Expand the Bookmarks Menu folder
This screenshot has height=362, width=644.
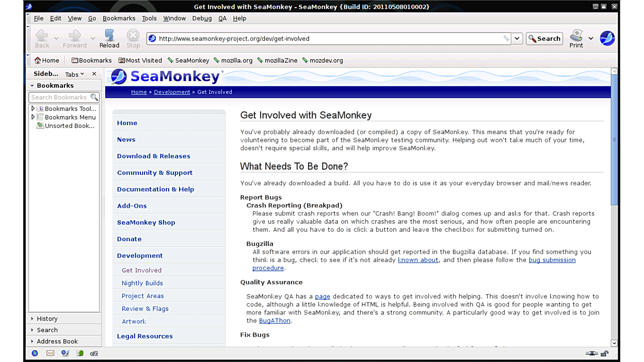point(33,117)
